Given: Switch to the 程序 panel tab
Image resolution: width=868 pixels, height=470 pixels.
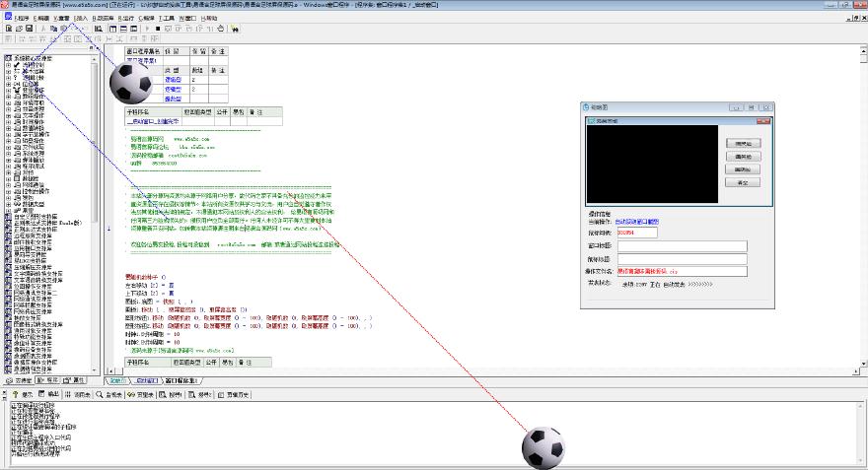Looking at the screenshot, I should point(47,380).
